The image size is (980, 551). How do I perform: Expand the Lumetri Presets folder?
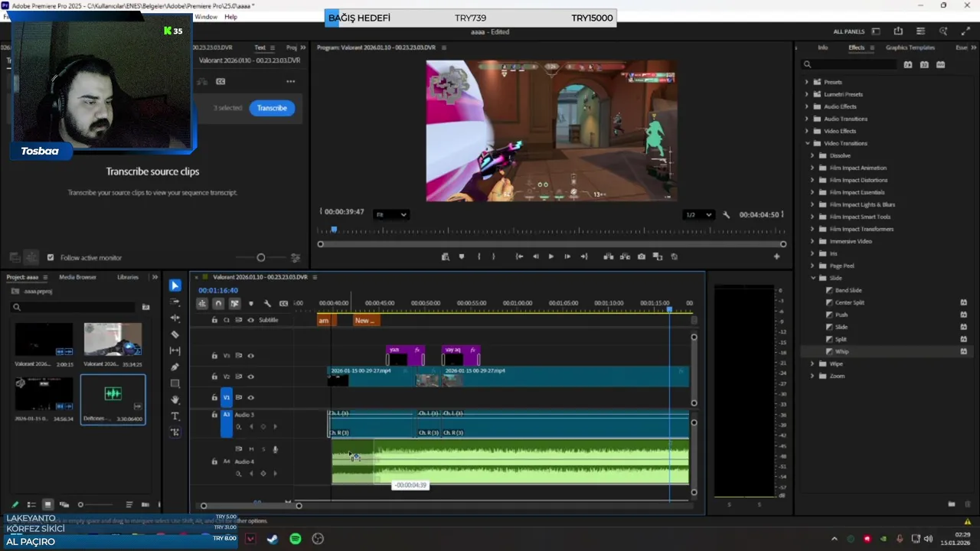806,94
